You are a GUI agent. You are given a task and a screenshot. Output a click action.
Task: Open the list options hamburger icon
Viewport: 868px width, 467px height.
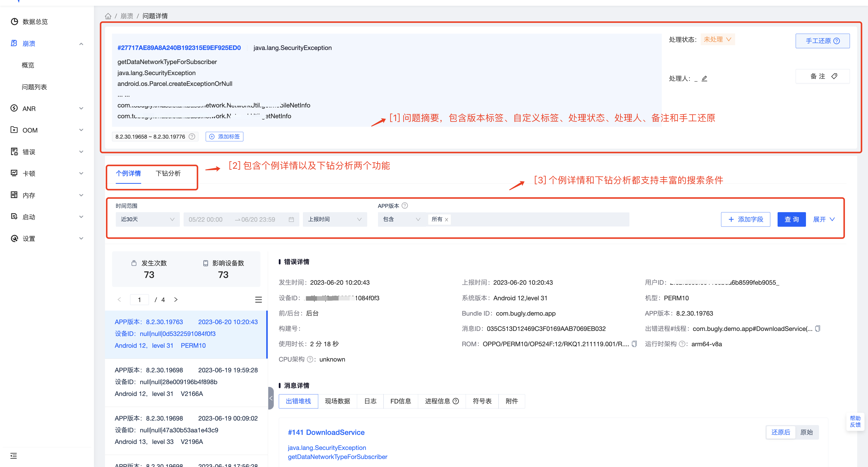point(258,300)
